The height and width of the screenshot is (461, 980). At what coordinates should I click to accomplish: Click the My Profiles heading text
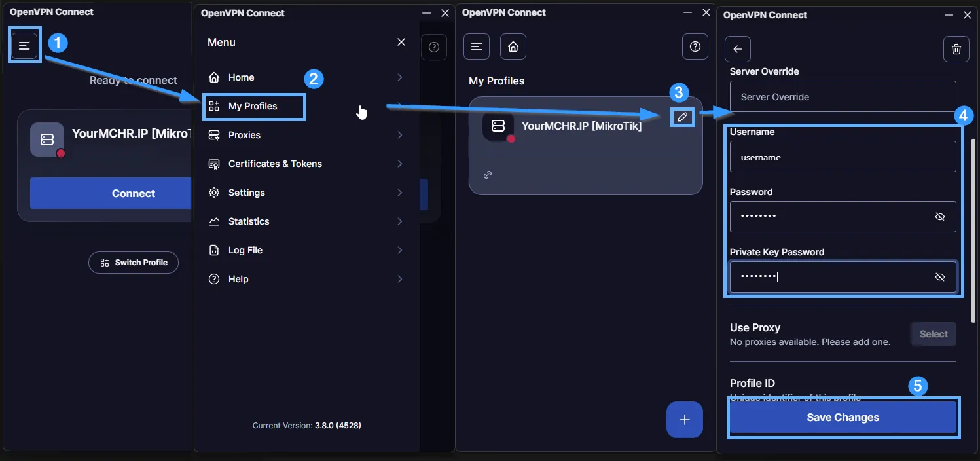tap(497, 81)
